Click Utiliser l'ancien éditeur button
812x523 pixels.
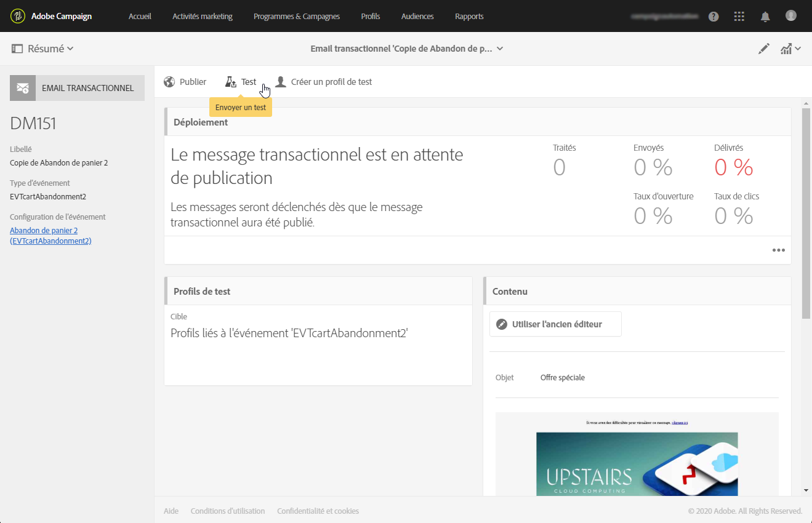555,324
